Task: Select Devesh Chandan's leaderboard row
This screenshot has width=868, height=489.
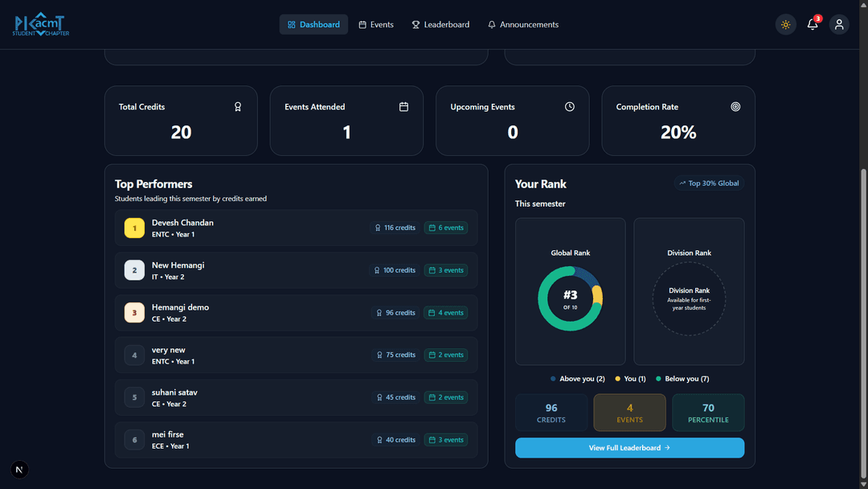Action: [x=296, y=228]
